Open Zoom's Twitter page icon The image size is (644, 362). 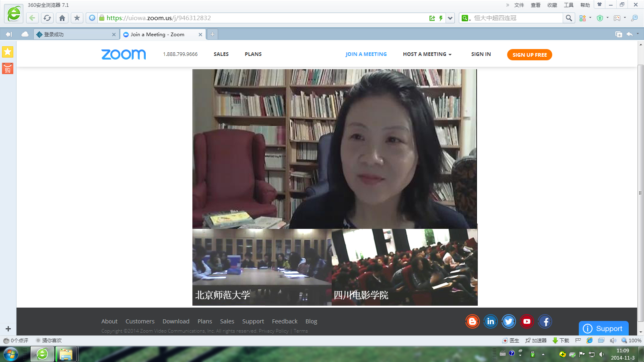(x=509, y=321)
